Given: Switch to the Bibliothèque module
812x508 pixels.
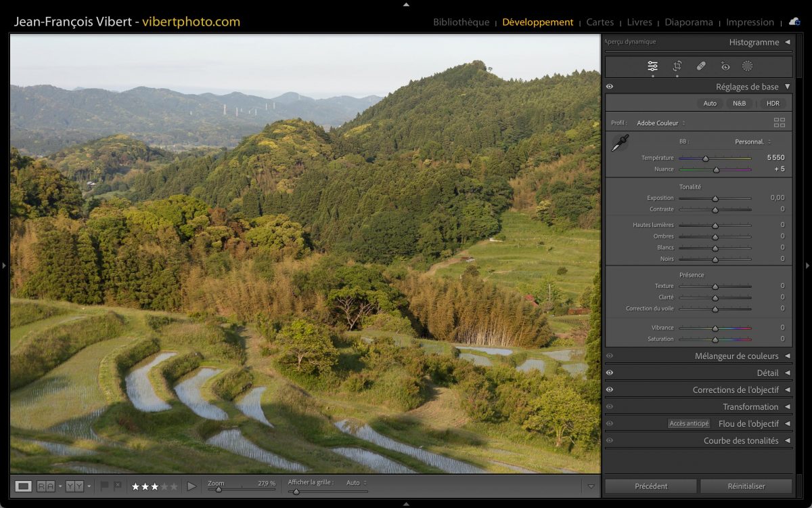Looking at the screenshot, I should pos(461,22).
